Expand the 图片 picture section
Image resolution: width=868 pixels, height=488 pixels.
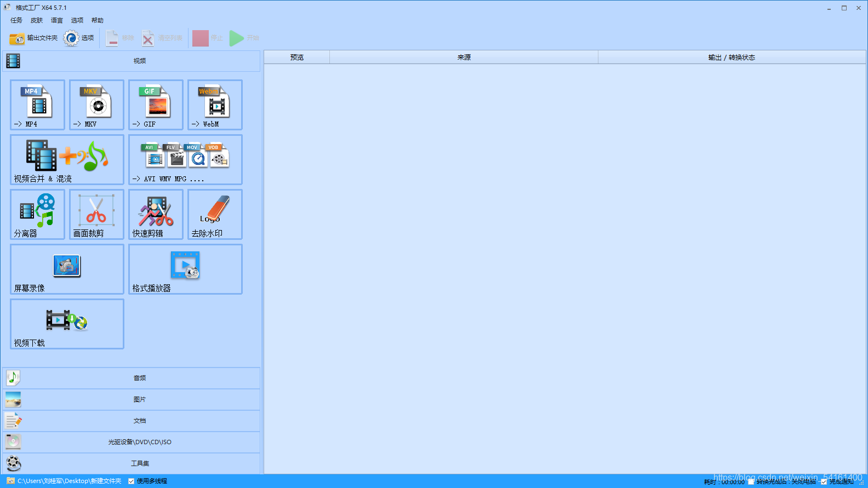[x=132, y=399]
